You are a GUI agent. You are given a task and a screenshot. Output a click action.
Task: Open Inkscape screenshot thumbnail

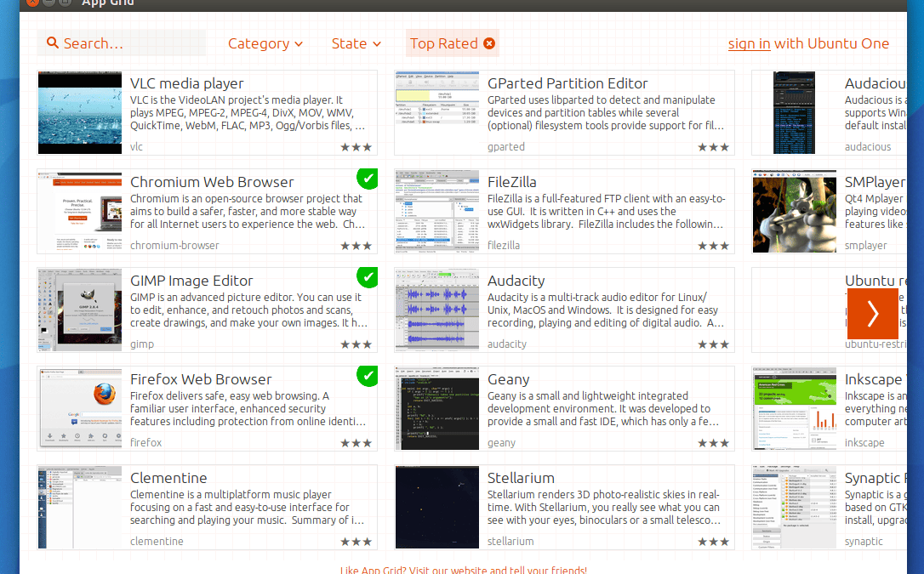pos(795,409)
